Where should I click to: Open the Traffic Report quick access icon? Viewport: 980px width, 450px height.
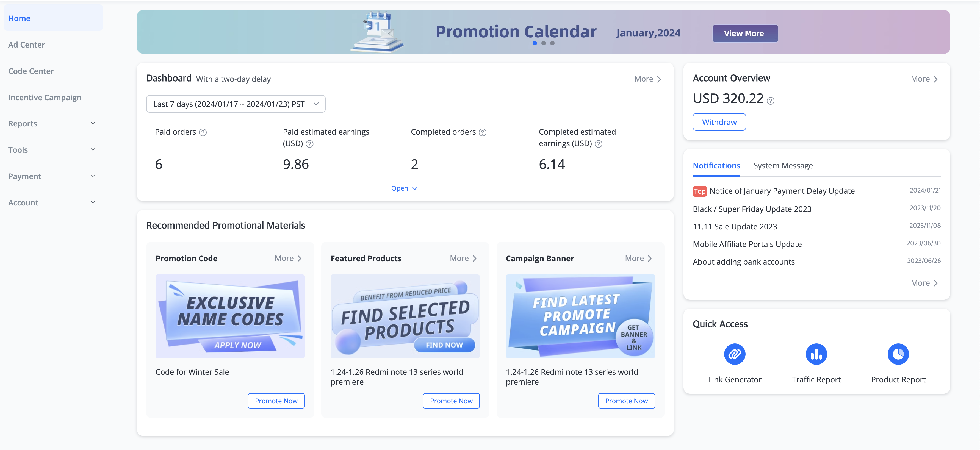(816, 354)
